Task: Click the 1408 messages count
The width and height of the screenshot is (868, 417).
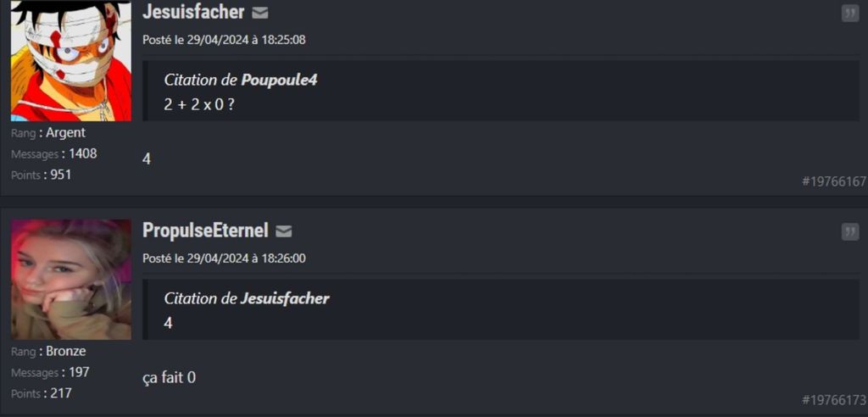Action: [83, 154]
